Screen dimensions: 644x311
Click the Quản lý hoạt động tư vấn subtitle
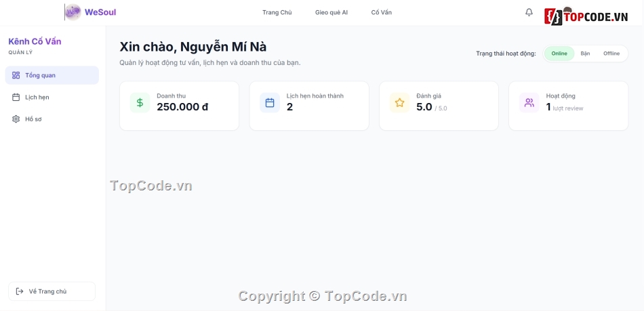click(x=210, y=63)
